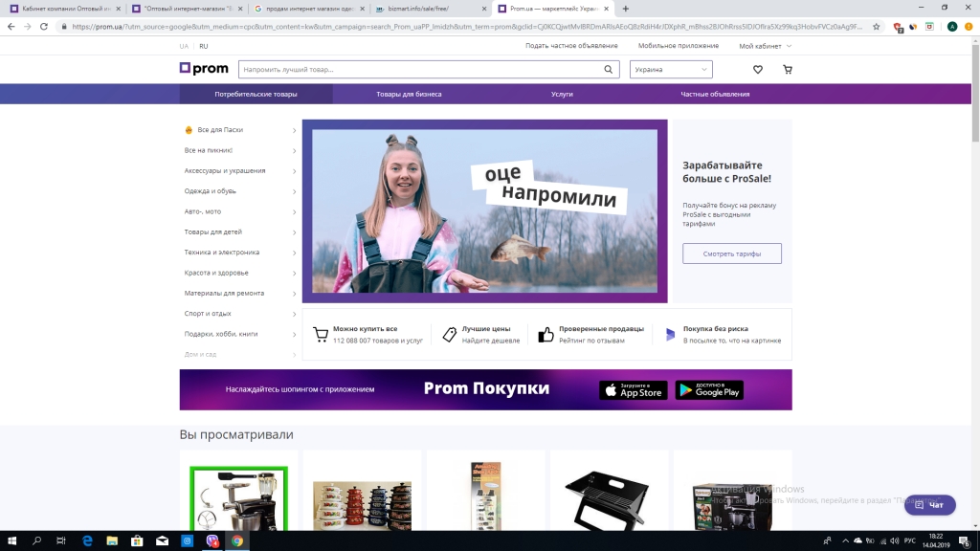Click the browser address bar
980x551 pixels.
tap(466, 26)
